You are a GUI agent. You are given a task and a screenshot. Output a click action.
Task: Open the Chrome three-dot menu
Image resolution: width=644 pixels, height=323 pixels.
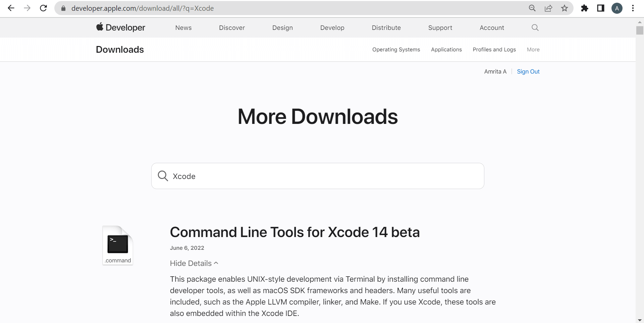(x=633, y=8)
